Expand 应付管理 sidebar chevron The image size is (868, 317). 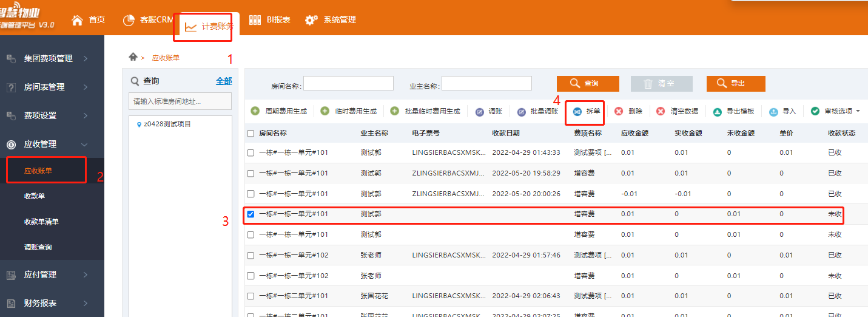click(86, 274)
